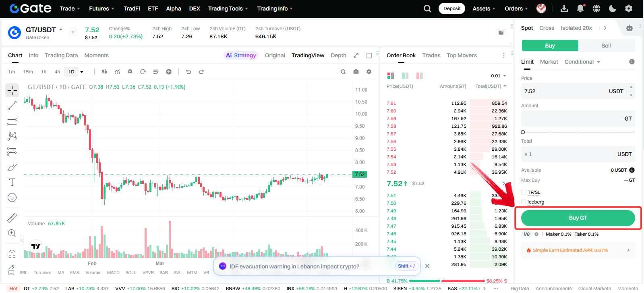This screenshot has width=644, height=293.
Task: Expand the Trading Tools menu
Action: coord(228,8)
